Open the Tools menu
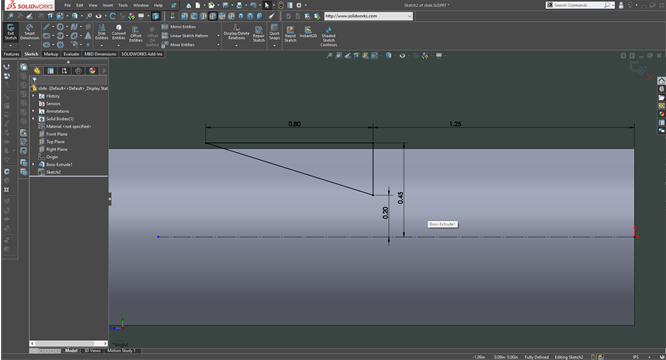 pos(123,6)
